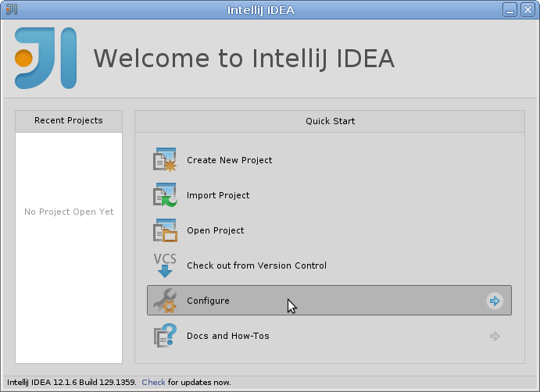Click the Create New Project icon
Screen dimensions: 540x392
(x=165, y=160)
